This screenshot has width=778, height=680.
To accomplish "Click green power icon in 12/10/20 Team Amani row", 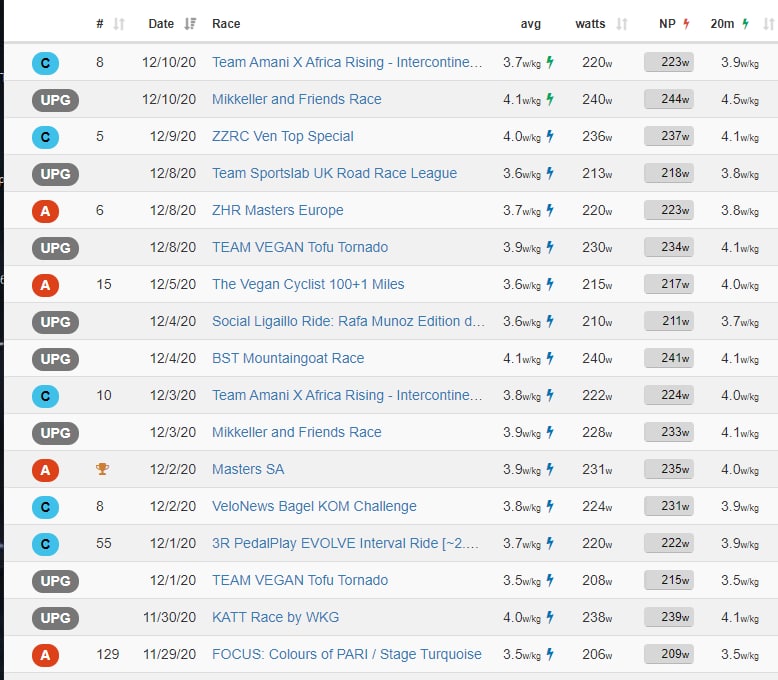I will pyautogui.click(x=550, y=62).
